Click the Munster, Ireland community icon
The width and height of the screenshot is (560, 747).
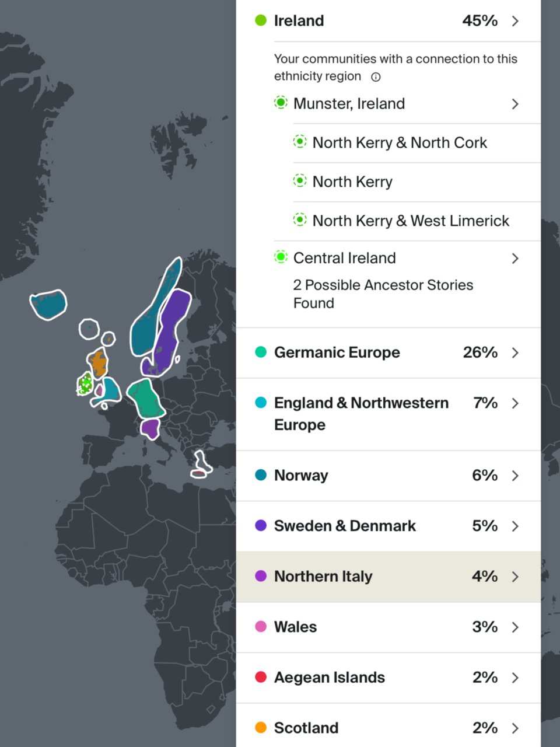281,103
